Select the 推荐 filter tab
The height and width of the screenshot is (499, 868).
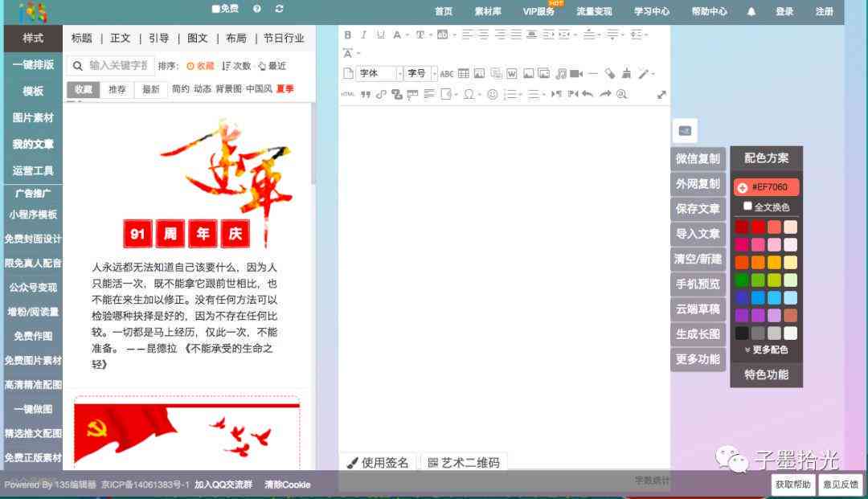click(x=117, y=89)
